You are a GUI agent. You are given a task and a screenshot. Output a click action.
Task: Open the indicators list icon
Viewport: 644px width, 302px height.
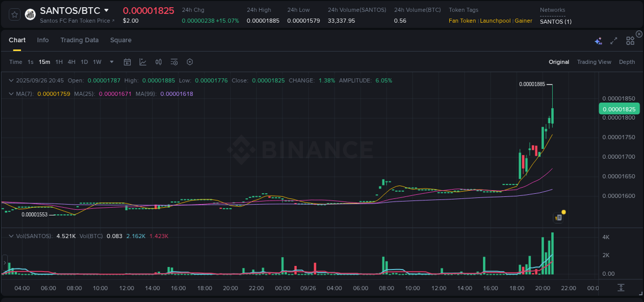pyautogui.click(x=174, y=61)
